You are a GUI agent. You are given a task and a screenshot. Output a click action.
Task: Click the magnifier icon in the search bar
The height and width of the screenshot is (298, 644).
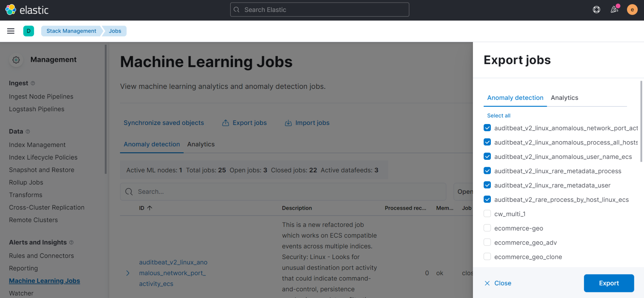pyautogui.click(x=129, y=192)
